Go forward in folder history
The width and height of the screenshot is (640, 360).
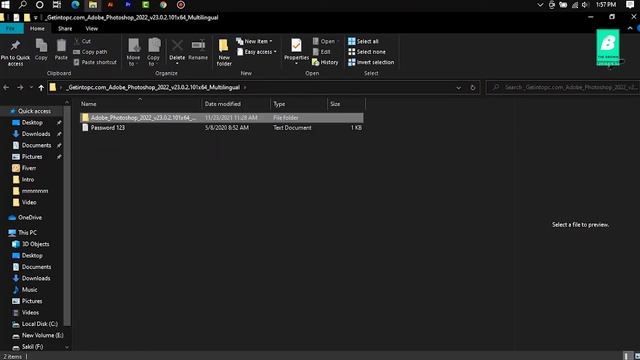tap(20, 87)
